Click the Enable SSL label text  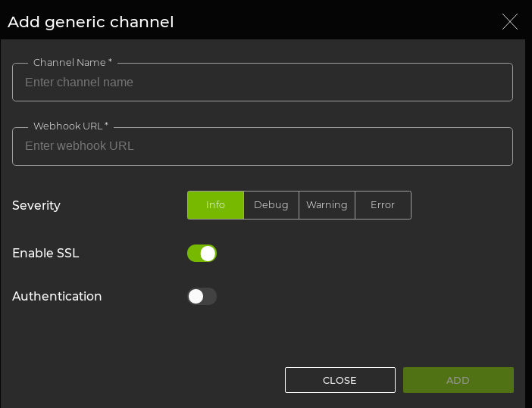coord(45,254)
